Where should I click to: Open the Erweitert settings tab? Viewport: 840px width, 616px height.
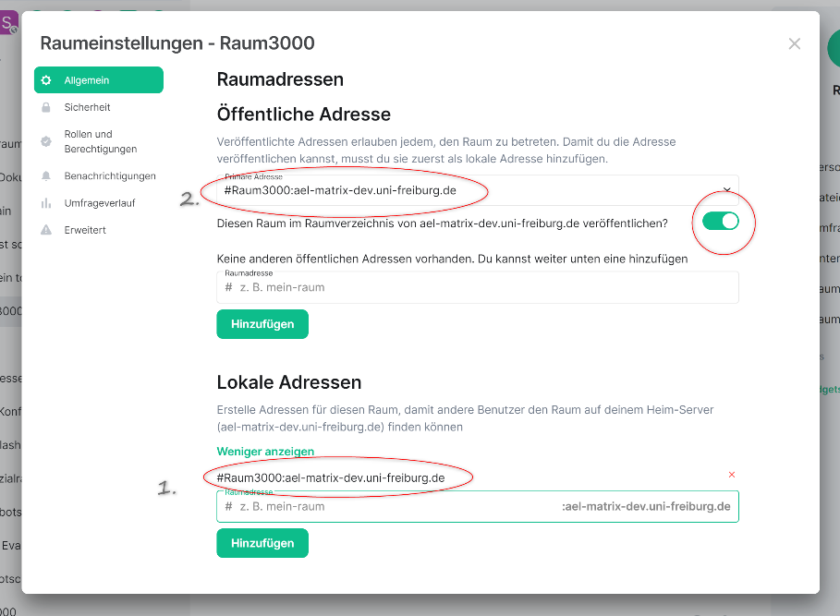99,230
